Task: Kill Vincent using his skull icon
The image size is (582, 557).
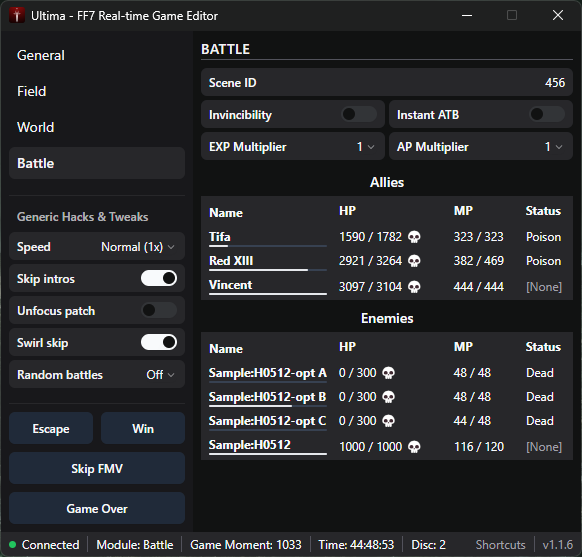Action: click(414, 287)
